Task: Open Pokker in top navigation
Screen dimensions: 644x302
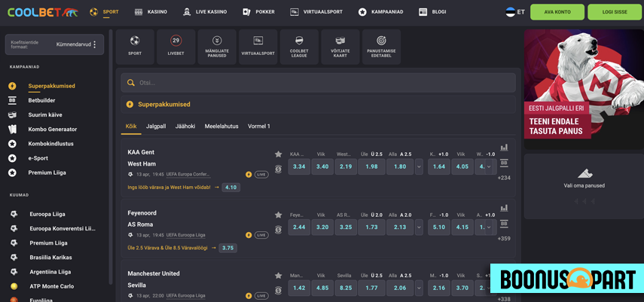Action: click(258, 12)
